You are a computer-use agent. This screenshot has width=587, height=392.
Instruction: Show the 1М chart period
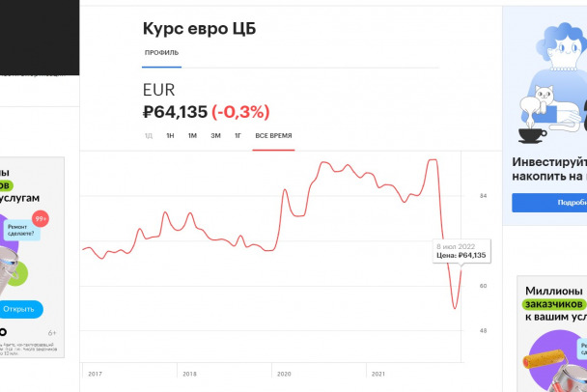(x=192, y=135)
